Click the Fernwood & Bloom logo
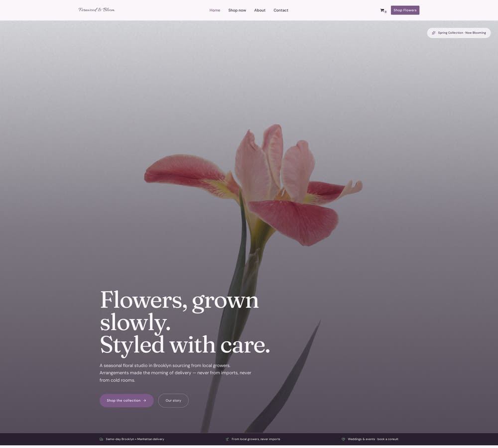 pos(97,10)
